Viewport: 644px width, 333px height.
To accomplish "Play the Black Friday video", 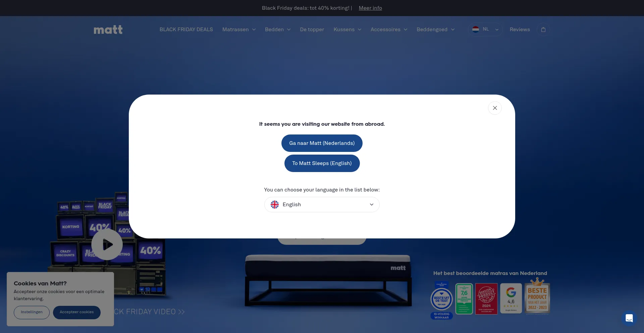I will pos(107,244).
